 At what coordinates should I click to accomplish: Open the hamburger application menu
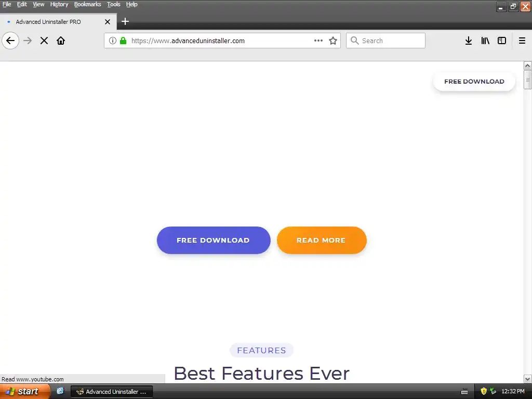522,41
